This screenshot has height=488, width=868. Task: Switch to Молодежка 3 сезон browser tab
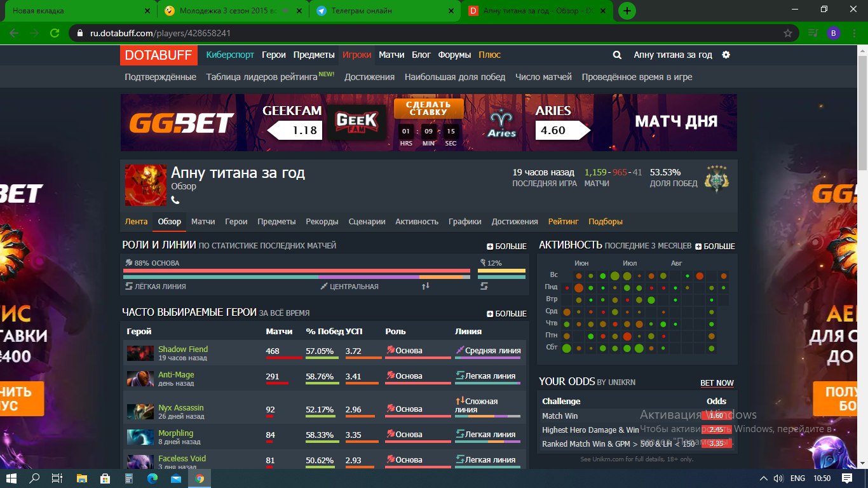coord(233,11)
